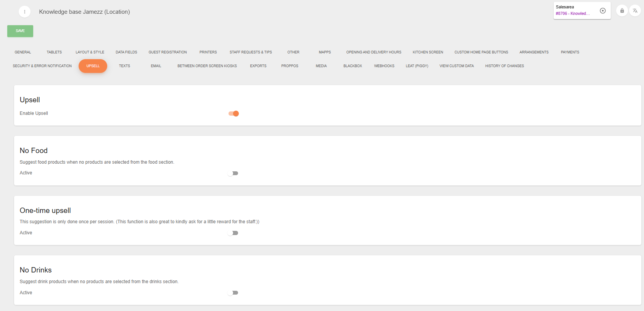Enable the No Drinks Active toggle
The width and height of the screenshot is (644, 311).
click(x=233, y=293)
